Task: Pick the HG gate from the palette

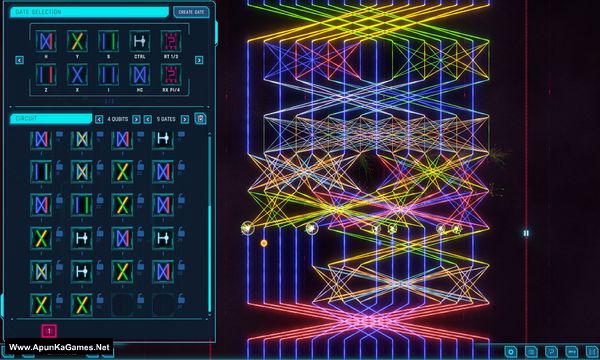Action: pyautogui.click(x=140, y=74)
